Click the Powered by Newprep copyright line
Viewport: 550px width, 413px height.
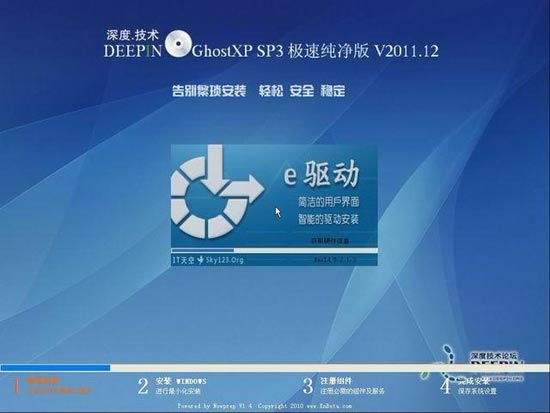(264, 406)
